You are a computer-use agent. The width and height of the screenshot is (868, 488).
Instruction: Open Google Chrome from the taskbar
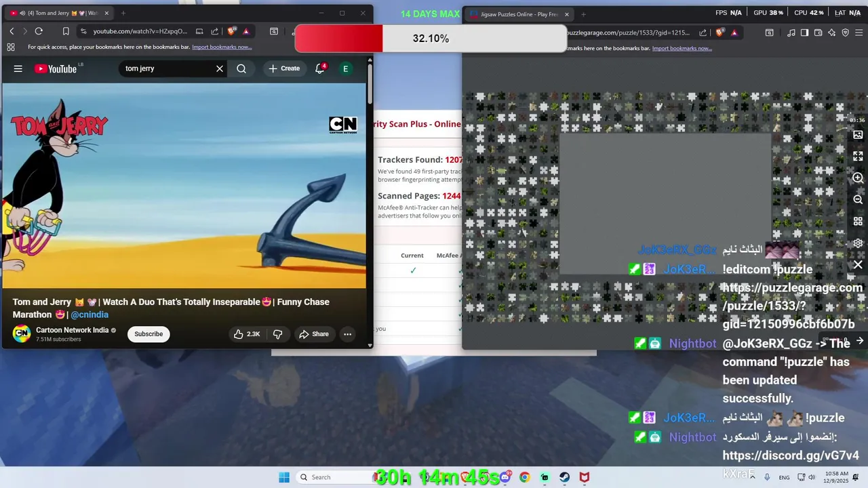[x=524, y=477]
